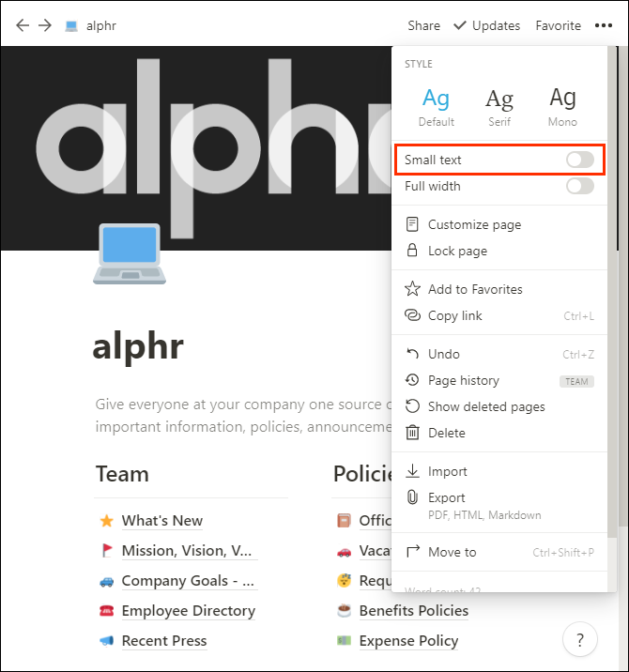
Task: Toggle the Small text switch
Action: [x=579, y=160]
